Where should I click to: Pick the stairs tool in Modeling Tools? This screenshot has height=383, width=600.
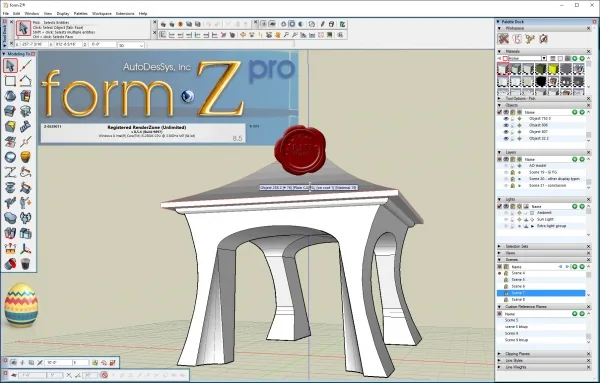pos(25,126)
